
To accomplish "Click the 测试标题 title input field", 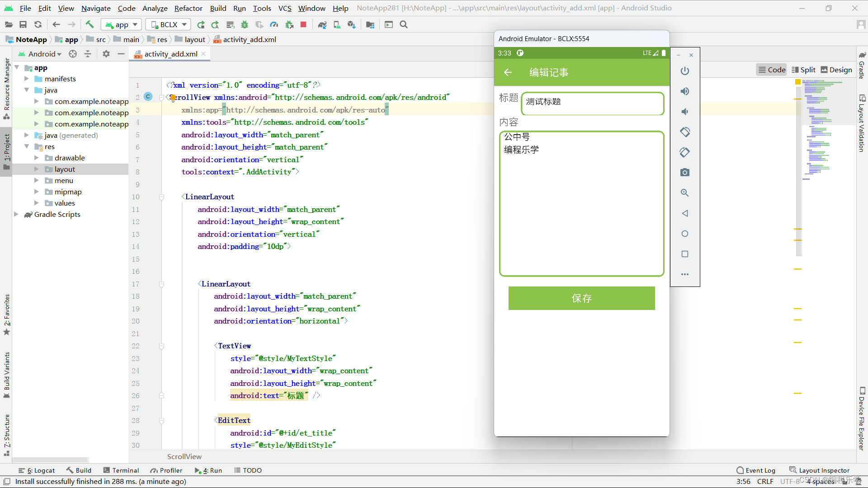I will coord(592,103).
